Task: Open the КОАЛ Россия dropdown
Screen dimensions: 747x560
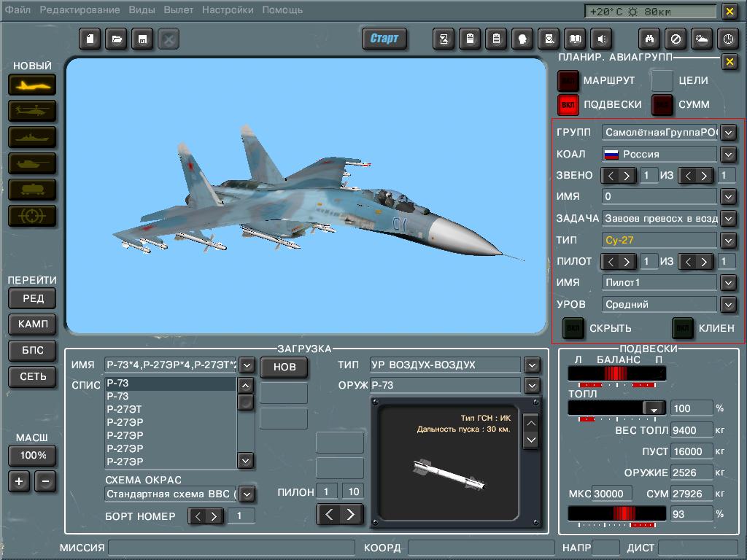Action: pos(729,155)
